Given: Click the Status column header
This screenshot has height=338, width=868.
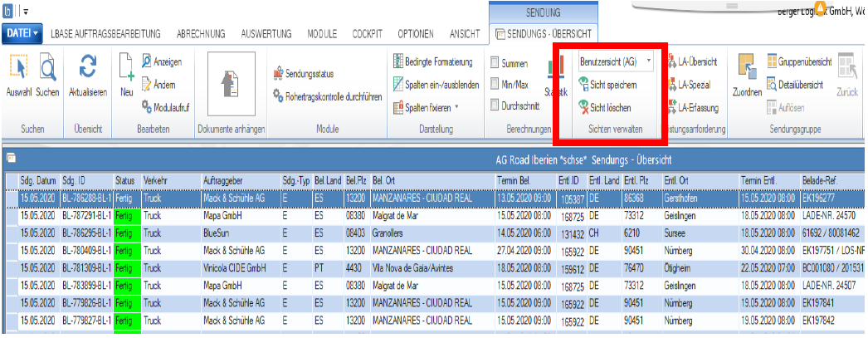Looking at the screenshot, I should [x=127, y=181].
